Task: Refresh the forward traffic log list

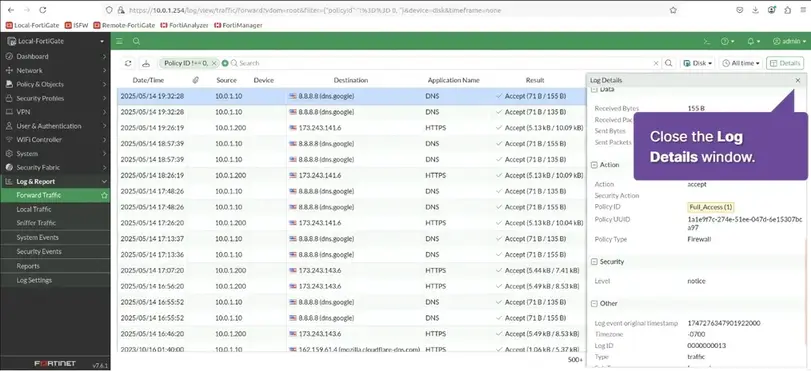Action: (x=128, y=63)
